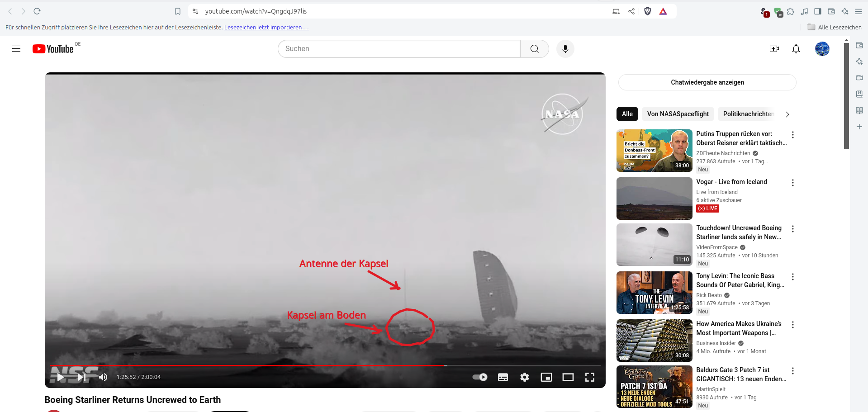Image resolution: width=868 pixels, height=412 pixels.
Task: Open the account avatar menu
Action: click(822, 49)
